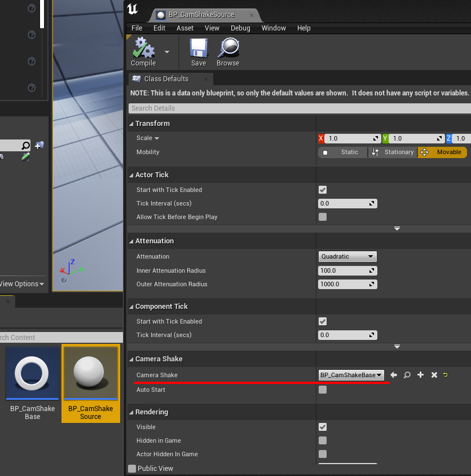The width and height of the screenshot is (471, 476).
Task: Open the BP_CamShakeBase class dropdown
Action: pos(351,375)
